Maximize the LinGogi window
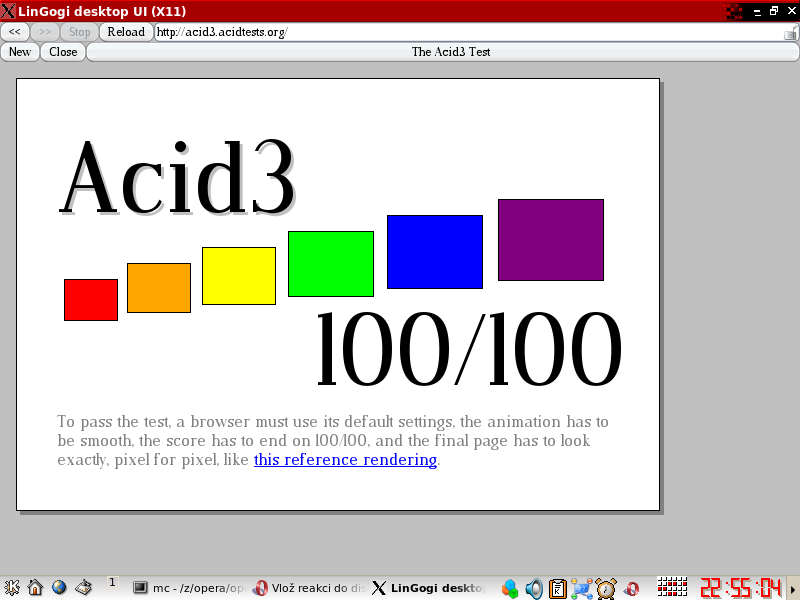Viewport: 800px width, 600px height. (774, 11)
